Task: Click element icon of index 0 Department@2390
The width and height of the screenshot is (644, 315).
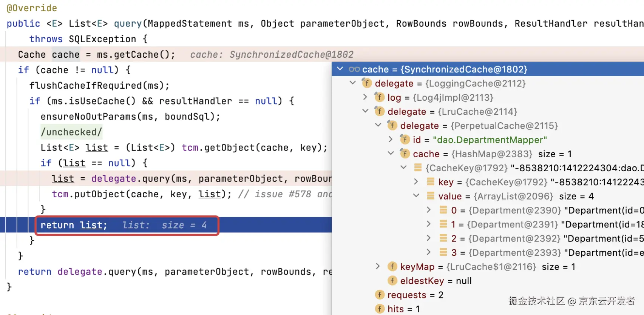Action: point(443,210)
